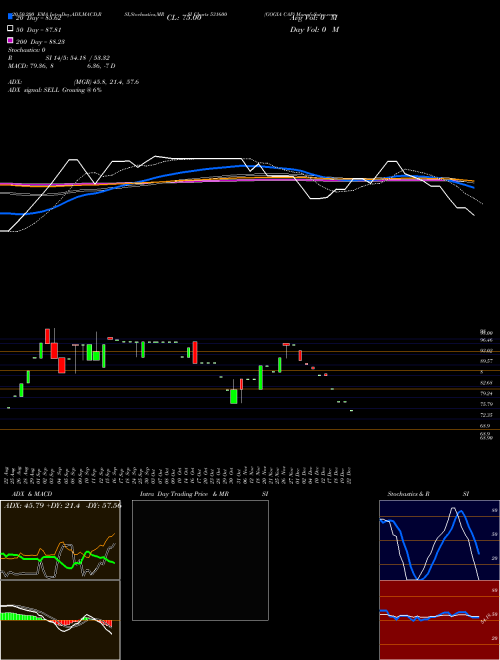The height and width of the screenshot is (660, 500).
Task: Click the Stochastics: 0 readout line
Action: pos(27,50)
